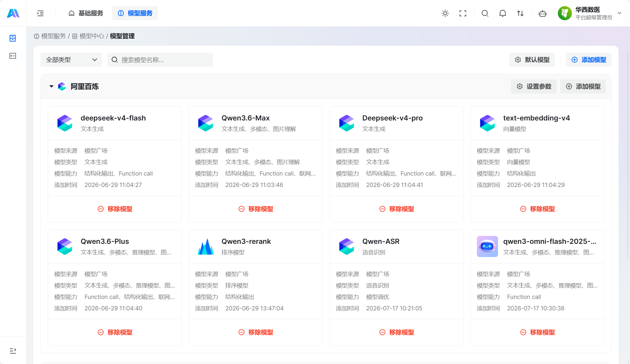Open the robot assistant icon
630x364 pixels.
(543, 13)
